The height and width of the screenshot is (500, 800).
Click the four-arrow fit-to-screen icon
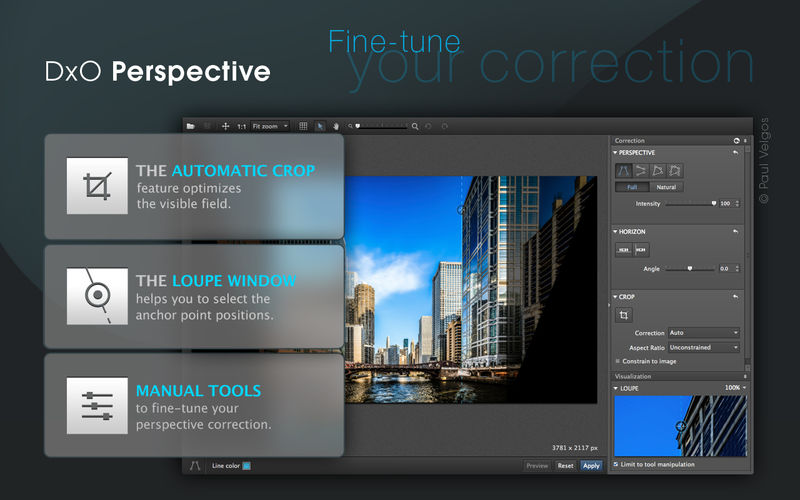click(226, 126)
